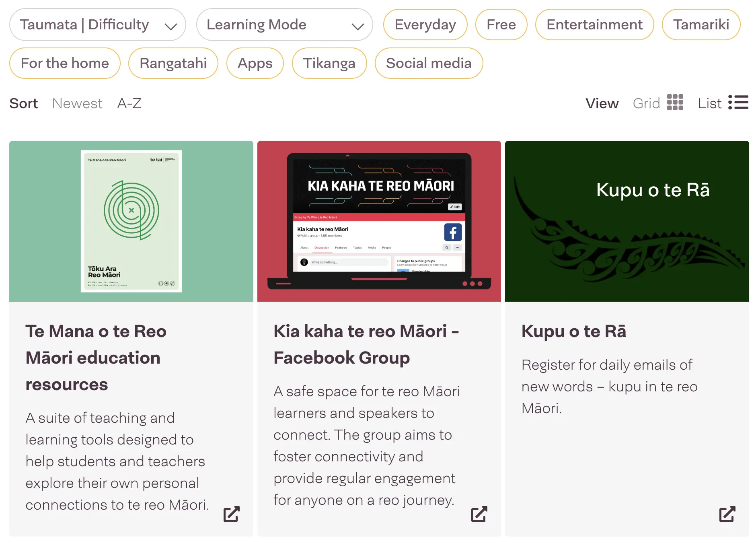Open external link on Facebook Group card
The width and height of the screenshot is (756, 539).
coord(479,514)
